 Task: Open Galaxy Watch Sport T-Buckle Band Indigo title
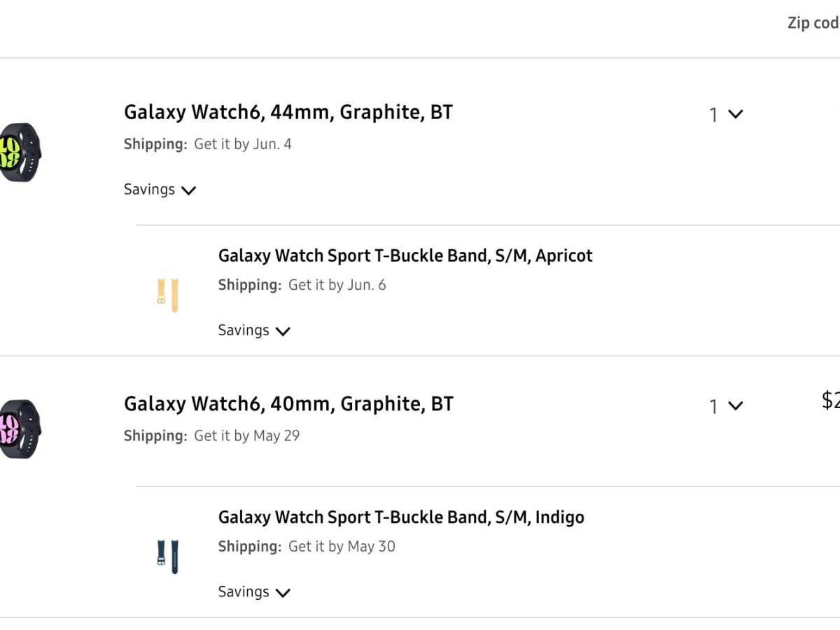coord(401,517)
